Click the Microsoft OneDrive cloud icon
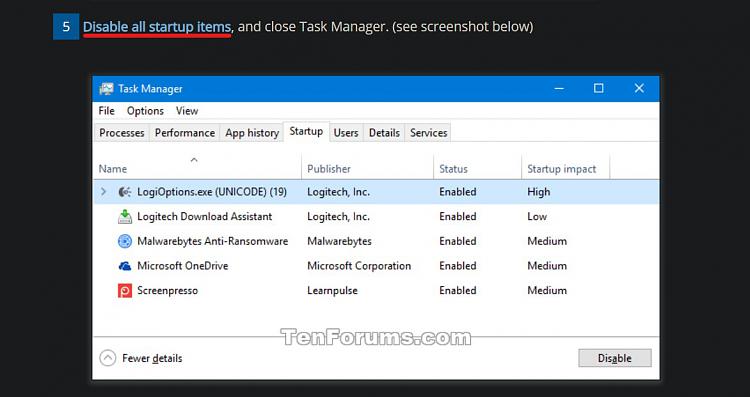 point(124,266)
